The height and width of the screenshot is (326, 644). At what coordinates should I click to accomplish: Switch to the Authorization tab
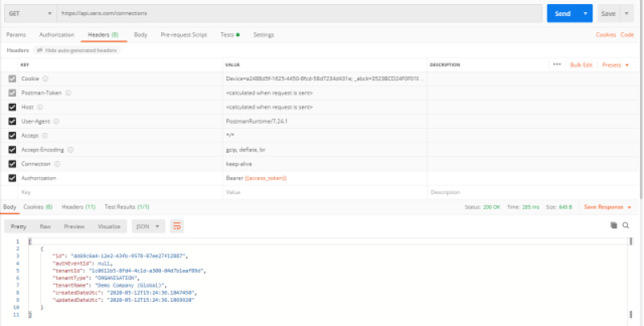click(56, 35)
